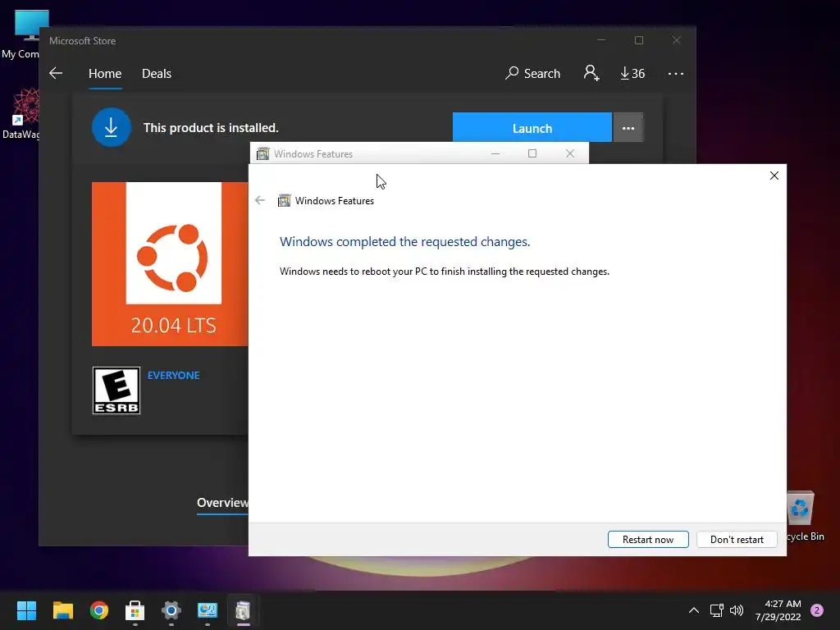Go back arrow in Windows Features dialog
840x630 pixels.
[x=260, y=200]
